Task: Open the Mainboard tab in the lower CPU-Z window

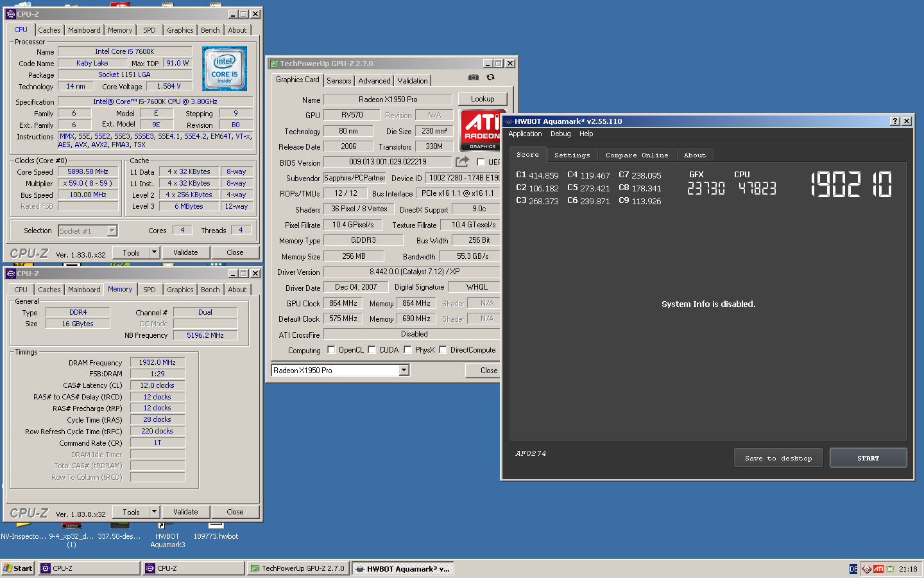Action: (84, 290)
